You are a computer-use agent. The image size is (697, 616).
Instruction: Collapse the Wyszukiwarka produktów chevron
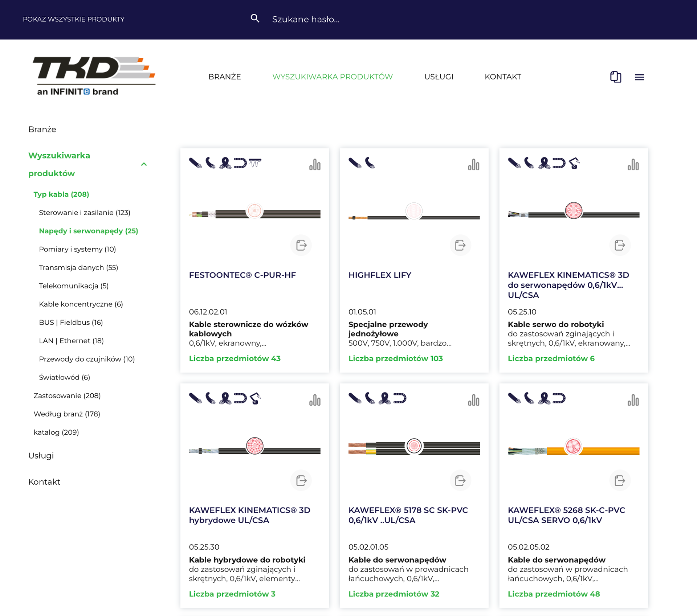(144, 164)
